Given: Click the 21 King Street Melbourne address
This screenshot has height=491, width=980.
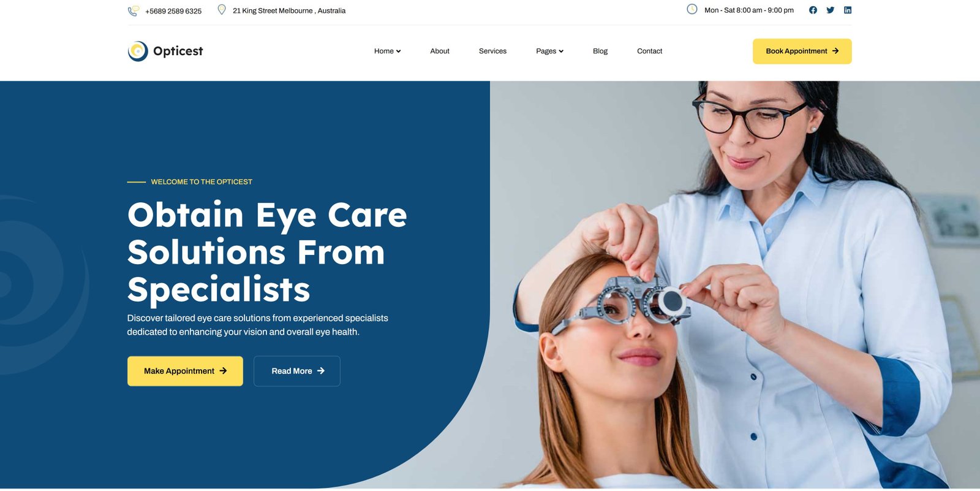Looking at the screenshot, I should point(289,10).
